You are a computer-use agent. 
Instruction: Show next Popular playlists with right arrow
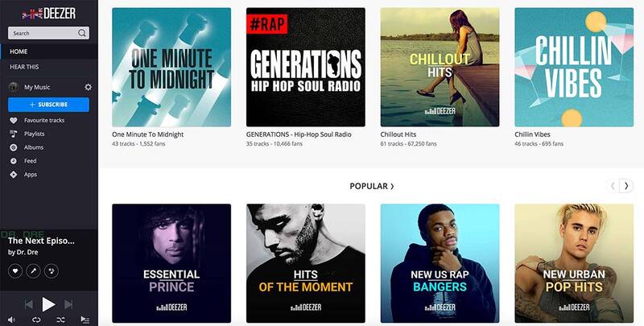tap(626, 186)
